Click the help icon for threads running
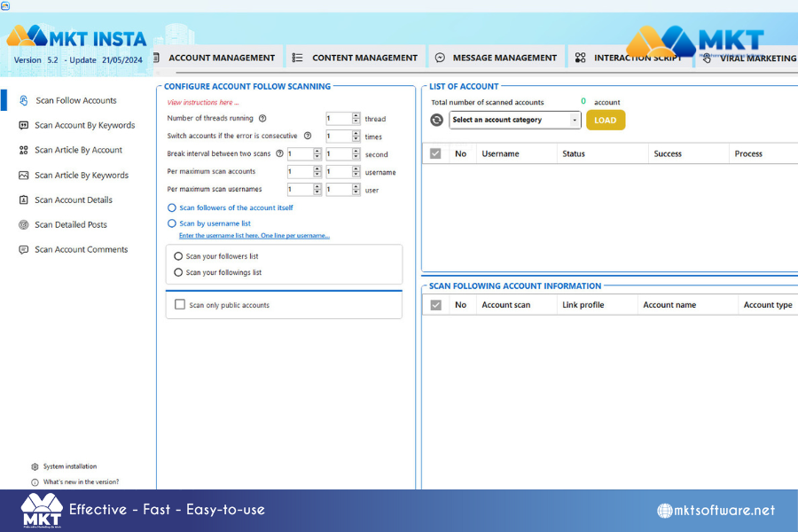The image size is (798, 532). point(262,118)
